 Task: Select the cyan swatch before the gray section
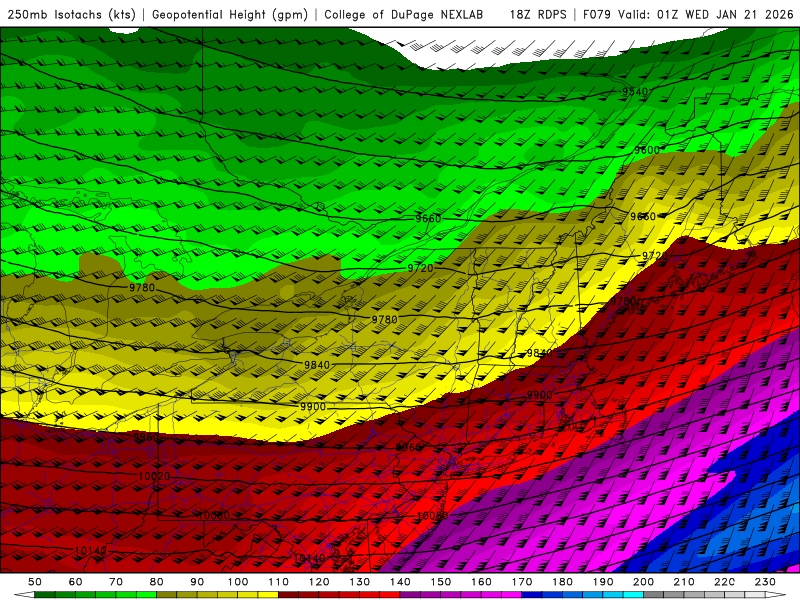point(633,595)
